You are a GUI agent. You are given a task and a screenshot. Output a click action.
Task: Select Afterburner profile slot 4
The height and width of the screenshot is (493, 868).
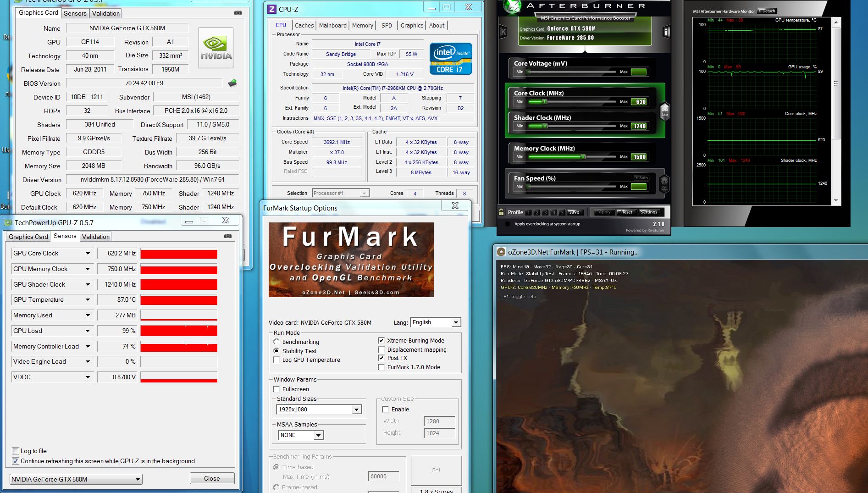[x=553, y=212]
